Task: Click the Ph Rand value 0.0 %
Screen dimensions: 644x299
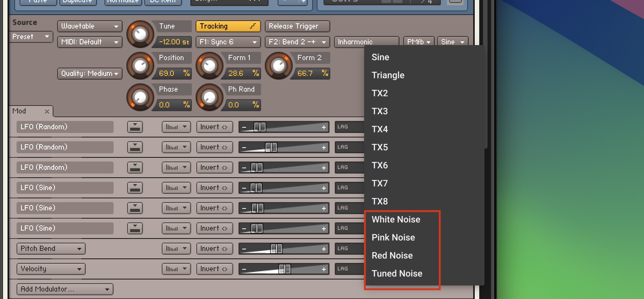Action: (243, 105)
